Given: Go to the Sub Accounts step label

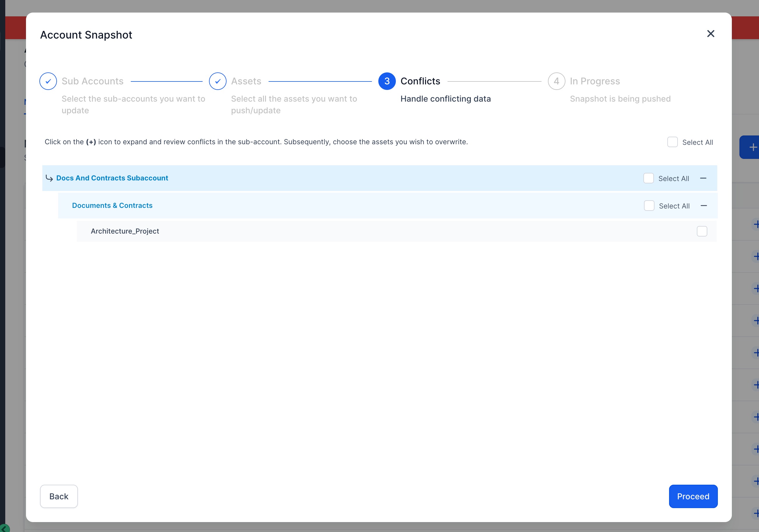Looking at the screenshot, I should pos(93,81).
